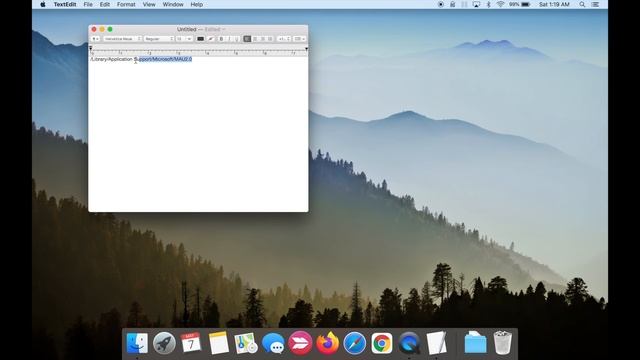Click in the empty document body area
This screenshot has height=360, width=640.
(198, 137)
